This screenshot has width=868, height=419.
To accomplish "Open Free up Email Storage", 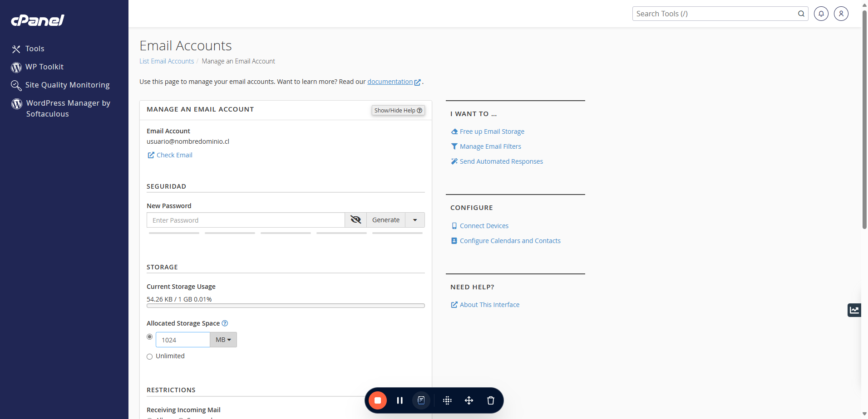I will click(492, 132).
